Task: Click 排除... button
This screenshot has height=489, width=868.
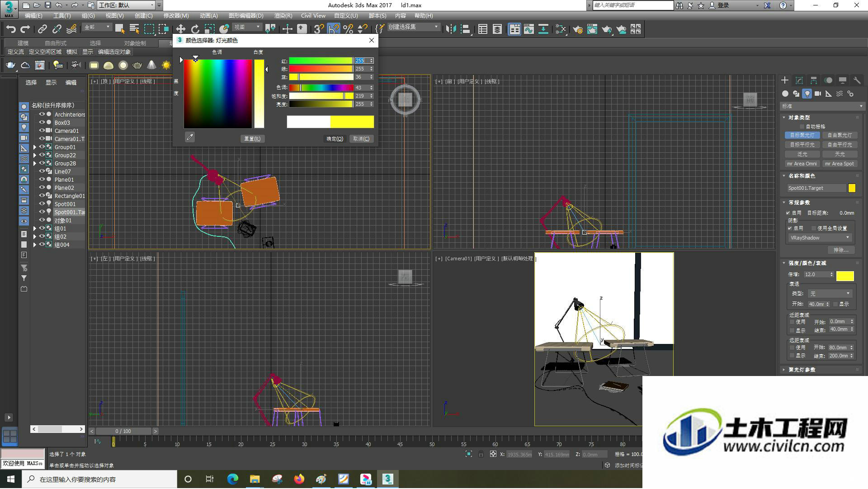Action: [841, 250]
